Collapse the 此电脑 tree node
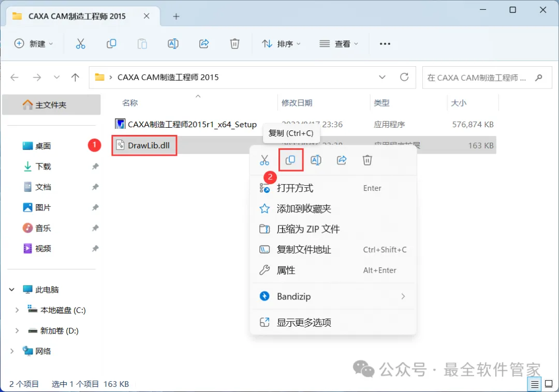This screenshot has width=559, height=392. point(12,290)
